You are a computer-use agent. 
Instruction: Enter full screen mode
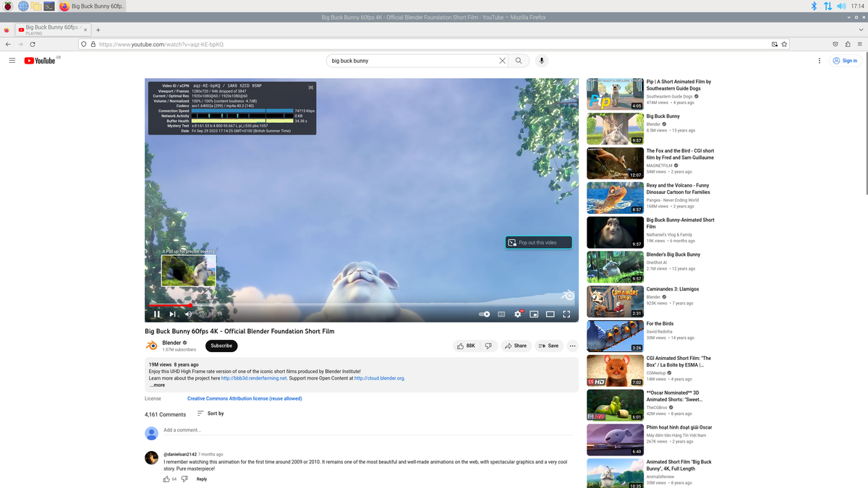tap(566, 314)
